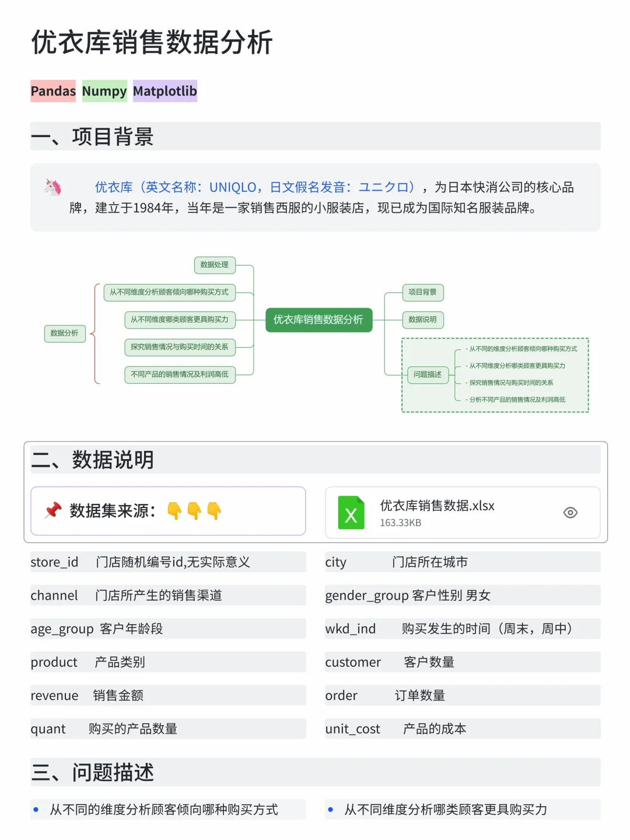Click the pushpin icon before 数据集来源
Screen dimensions: 630x840
[52, 510]
